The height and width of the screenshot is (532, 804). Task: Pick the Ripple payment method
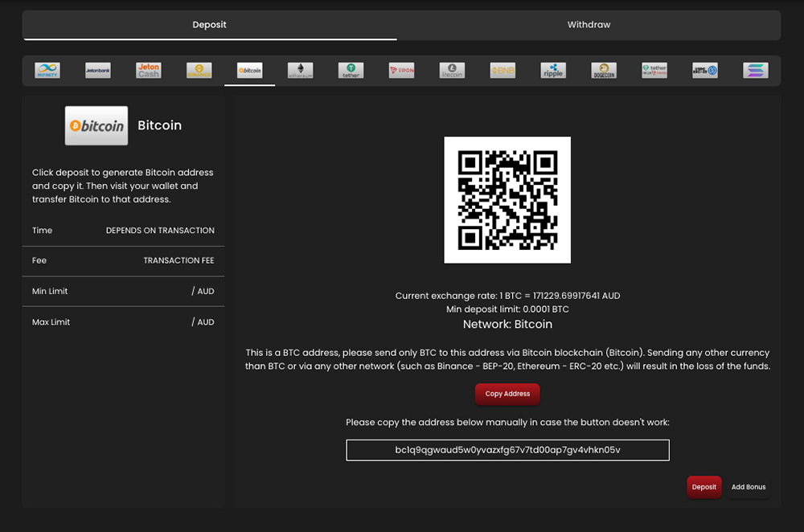tap(553, 70)
